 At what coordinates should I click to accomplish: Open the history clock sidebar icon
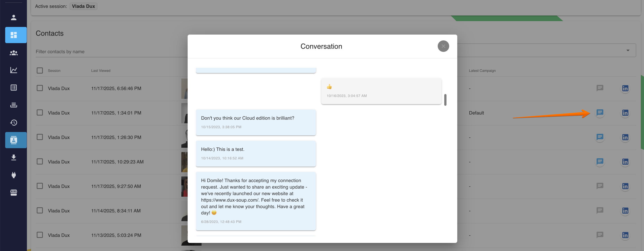tap(14, 123)
